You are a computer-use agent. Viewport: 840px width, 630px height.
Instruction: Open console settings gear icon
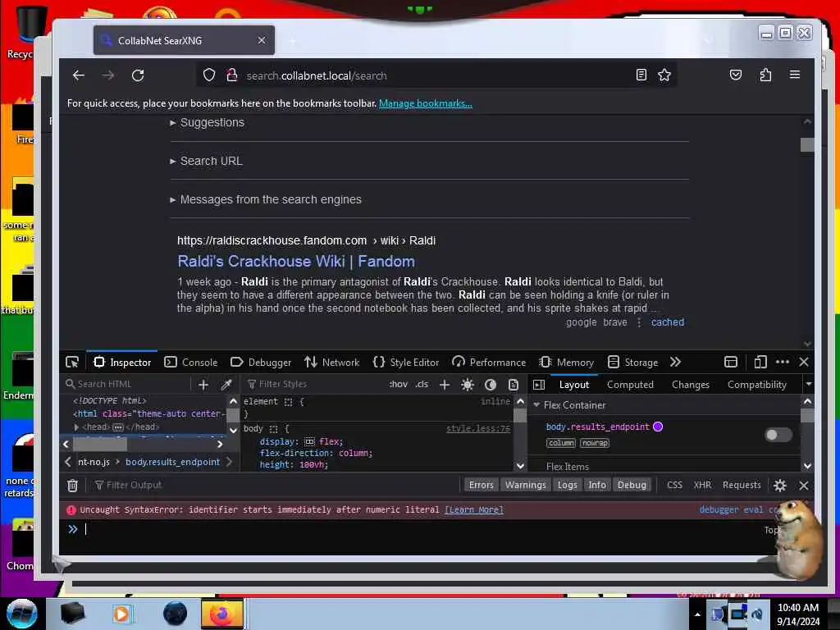pyautogui.click(x=779, y=486)
